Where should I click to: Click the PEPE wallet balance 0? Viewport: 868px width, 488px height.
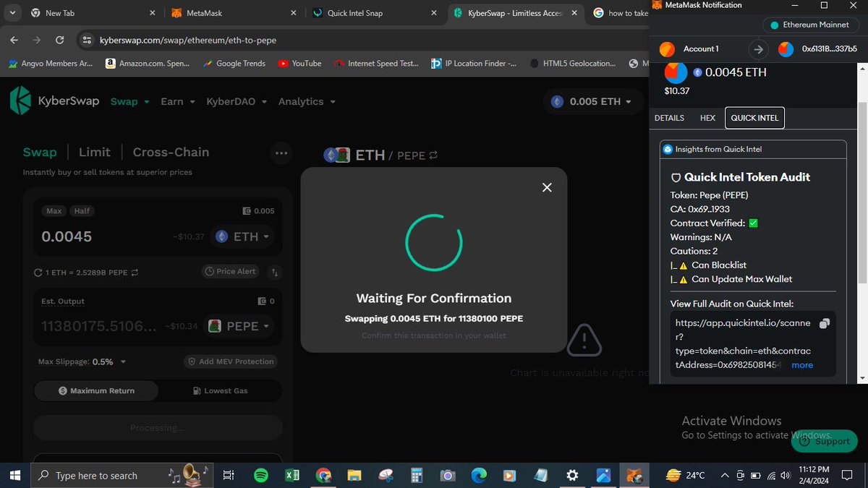coord(266,301)
